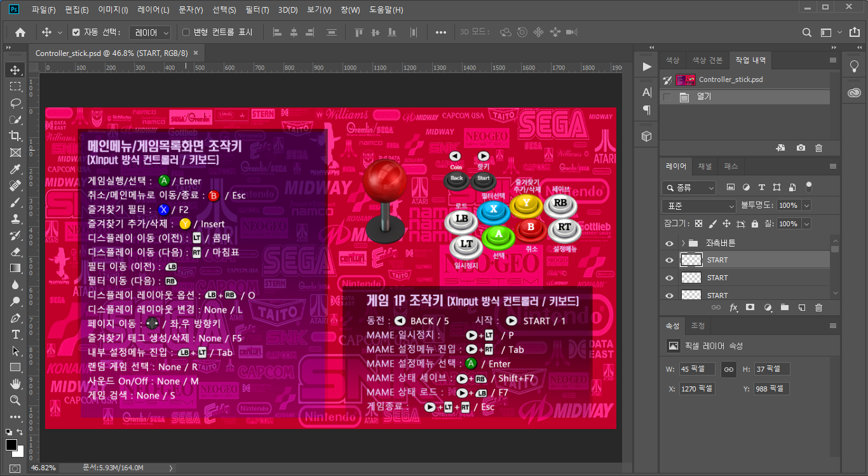The image size is (868, 476).
Task: Create a new layer group folder
Action: coord(785,308)
